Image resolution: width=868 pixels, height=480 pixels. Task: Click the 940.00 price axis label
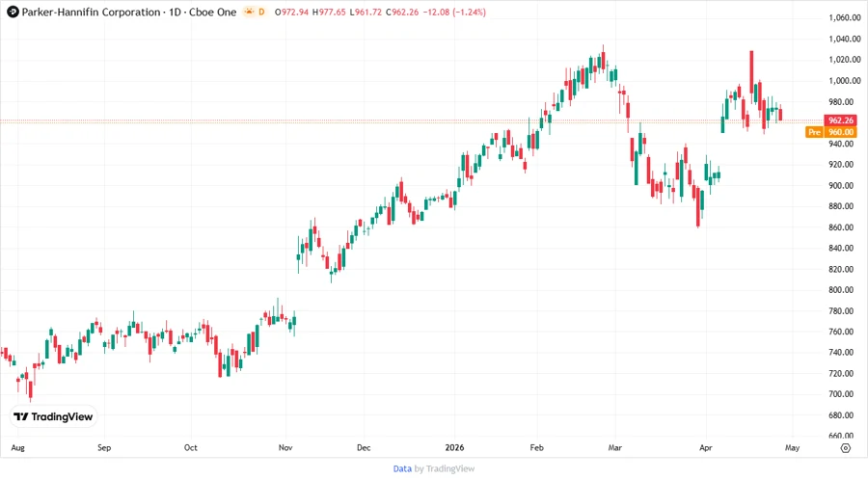tap(841, 144)
